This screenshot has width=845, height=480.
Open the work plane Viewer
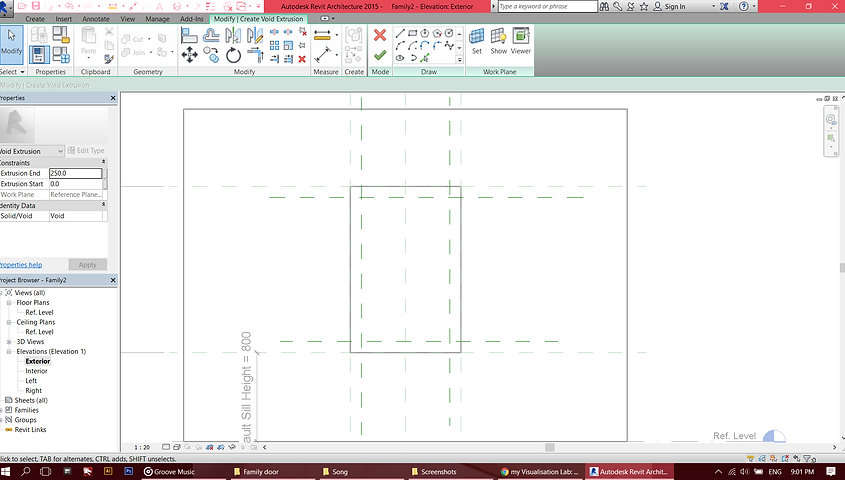521,41
